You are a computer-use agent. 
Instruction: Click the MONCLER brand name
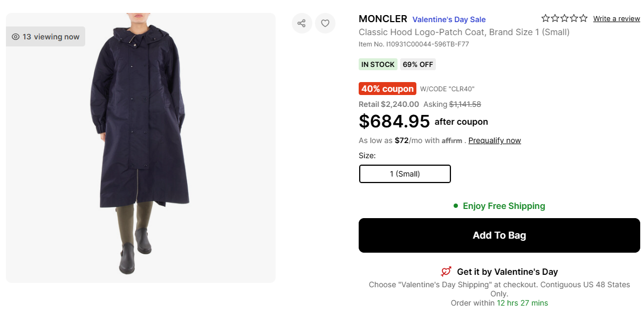point(382,19)
